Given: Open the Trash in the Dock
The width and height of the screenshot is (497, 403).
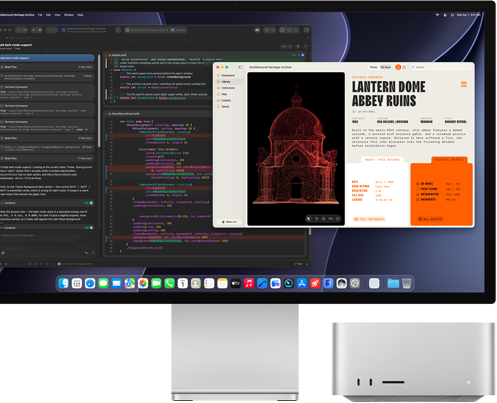Looking at the screenshot, I should click(407, 283).
